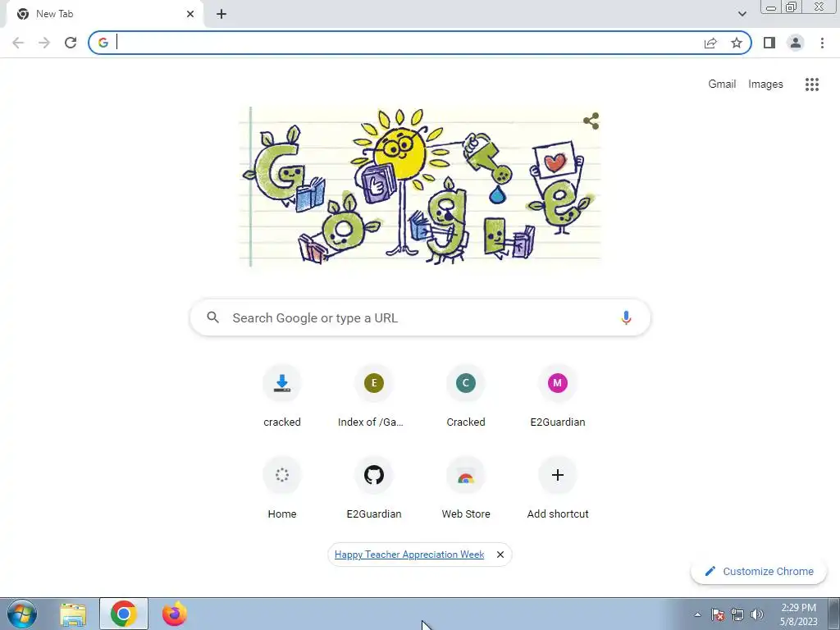
Task: Dismiss the Teacher Appreciation Week chip
Action: tap(500, 555)
